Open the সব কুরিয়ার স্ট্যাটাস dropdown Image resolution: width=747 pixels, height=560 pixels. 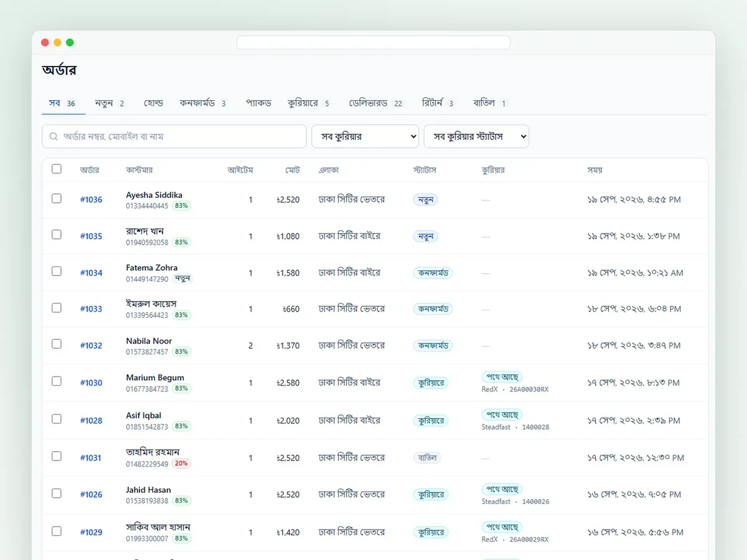tap(476, 136)
